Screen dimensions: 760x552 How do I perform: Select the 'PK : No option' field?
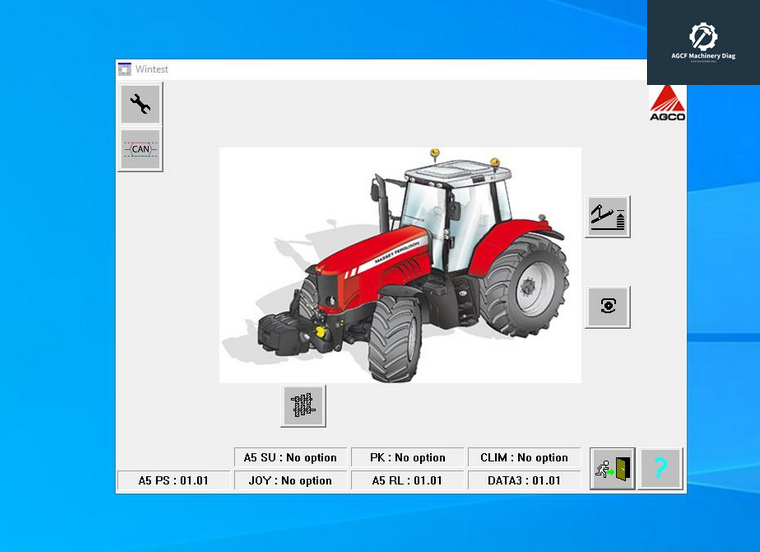point(408,457)
